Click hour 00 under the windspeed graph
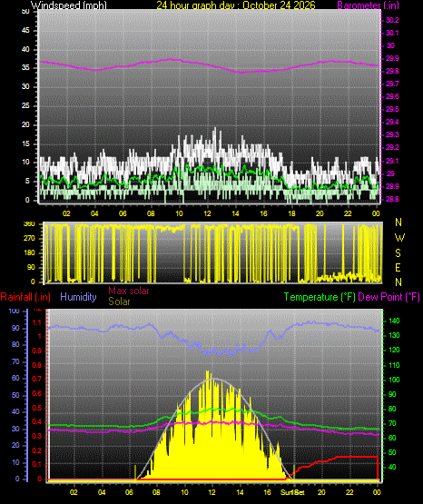Image resolution: width=423 pixels, height=504 pixels. [376, 213]
